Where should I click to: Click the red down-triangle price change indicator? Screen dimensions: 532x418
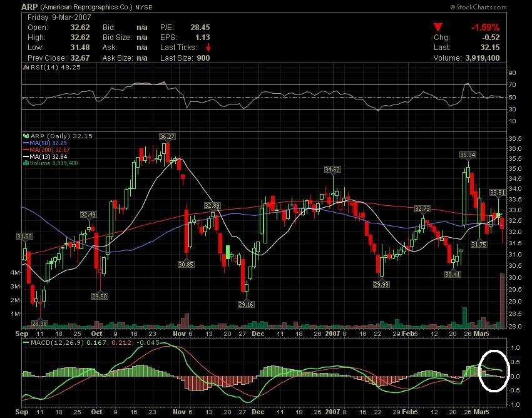click(x=438, y=28)
